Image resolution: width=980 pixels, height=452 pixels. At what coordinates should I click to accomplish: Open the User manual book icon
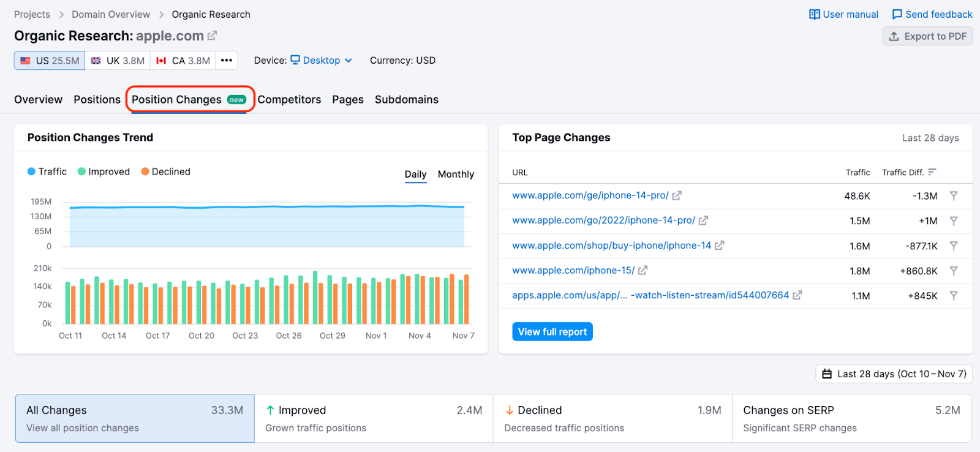(x=814, y=14)
